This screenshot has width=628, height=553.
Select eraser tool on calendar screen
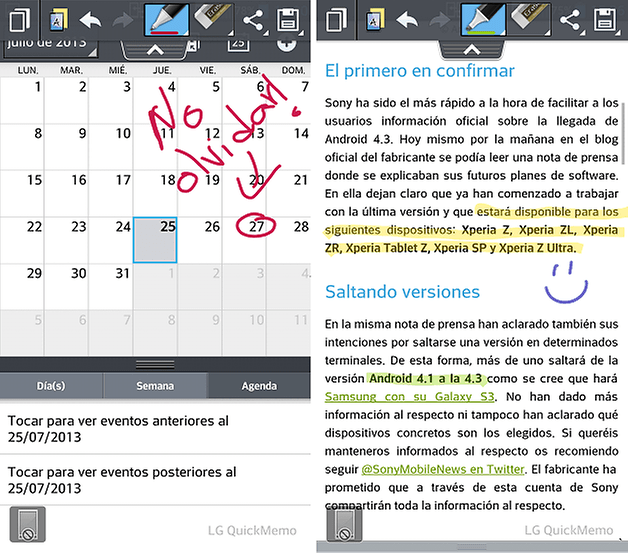point(212,19)
